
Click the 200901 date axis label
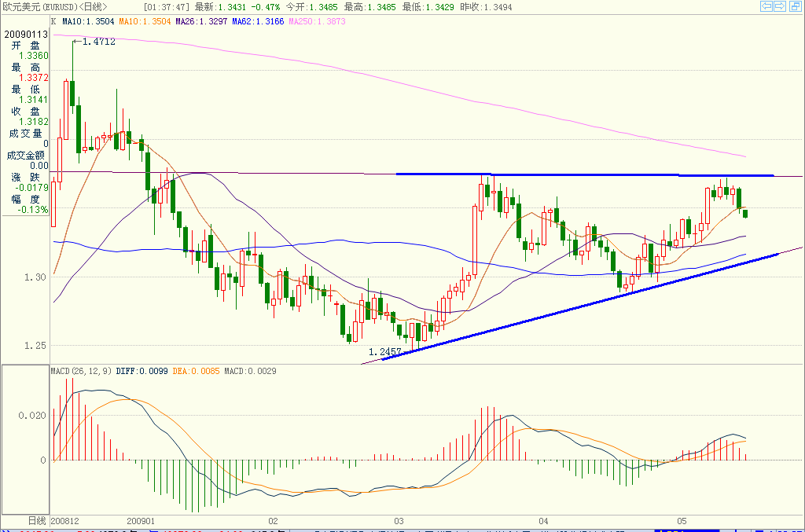141,521
